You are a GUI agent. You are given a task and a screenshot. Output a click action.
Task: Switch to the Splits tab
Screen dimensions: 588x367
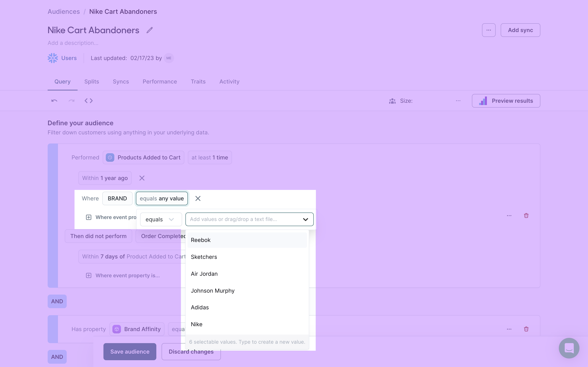(91, 81)
